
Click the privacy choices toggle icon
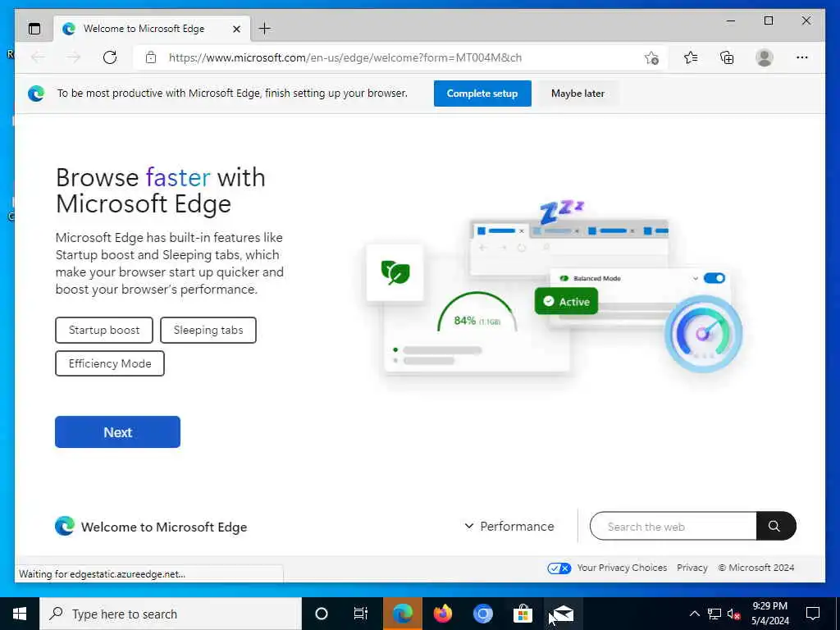click(x=559, y=568)
